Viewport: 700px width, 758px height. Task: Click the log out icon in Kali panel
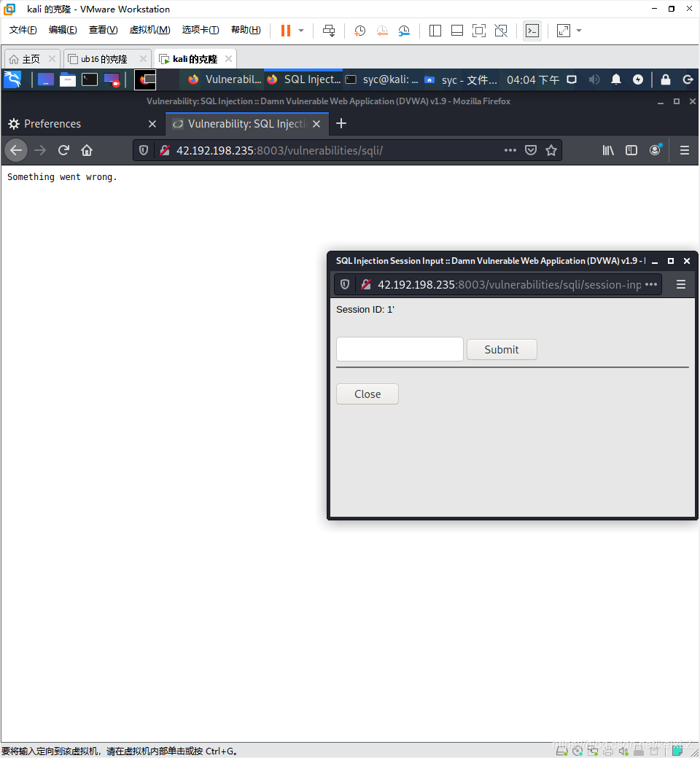point(688,79)
